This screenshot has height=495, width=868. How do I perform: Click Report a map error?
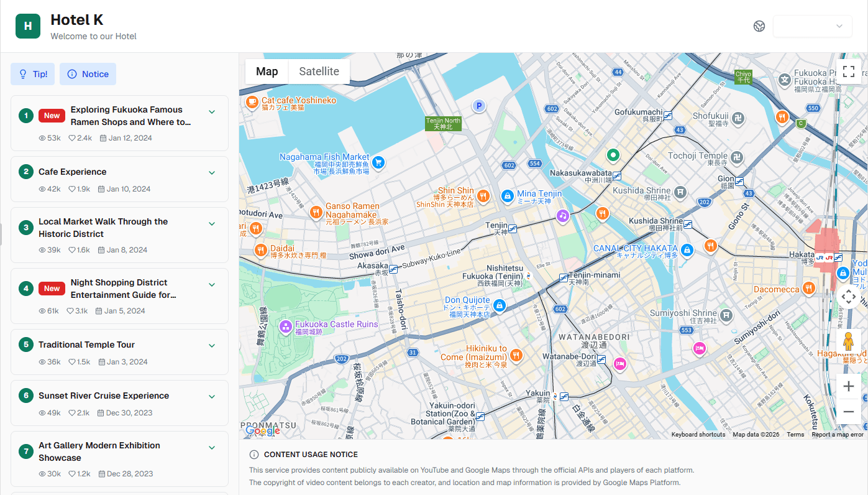(837, 434)
